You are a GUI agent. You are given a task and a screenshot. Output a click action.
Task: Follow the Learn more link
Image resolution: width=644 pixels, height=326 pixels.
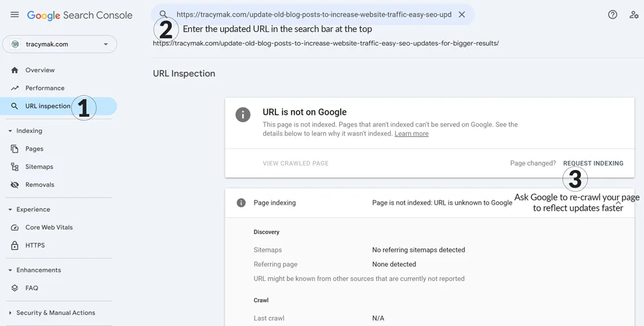pyautogui.click(x=412, y=134)
